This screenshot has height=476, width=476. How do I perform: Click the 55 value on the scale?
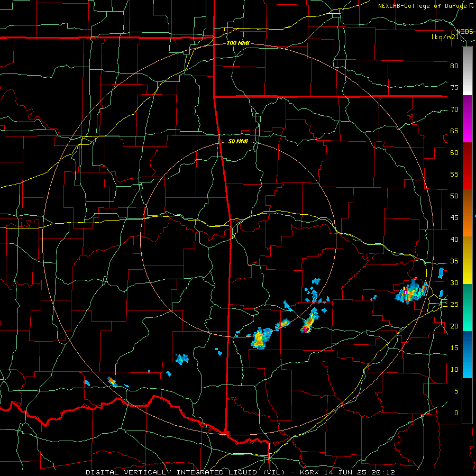click(454, 174)
